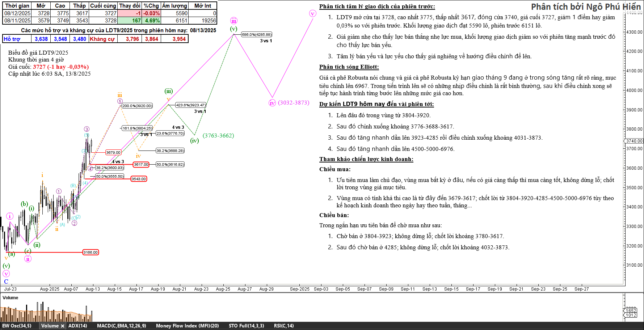644x330 pixels.
Task: Select the MACD(C,EMA,12,26,9) tab
Action: pos(121,326)
